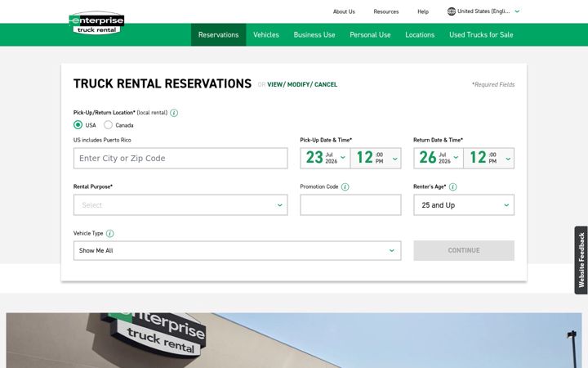588x368 pixels.
Task: Open info icon beside Vehicle Type
Action: (110, 233)
